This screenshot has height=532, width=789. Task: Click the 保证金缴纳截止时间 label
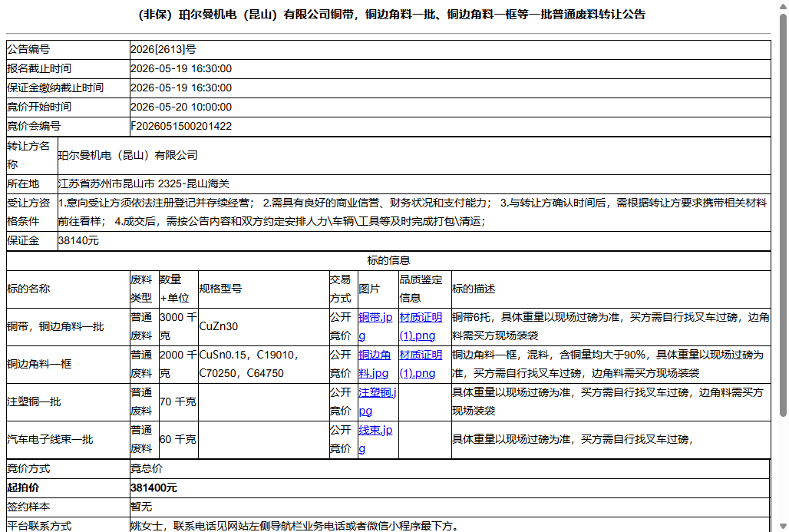[55, 88]
